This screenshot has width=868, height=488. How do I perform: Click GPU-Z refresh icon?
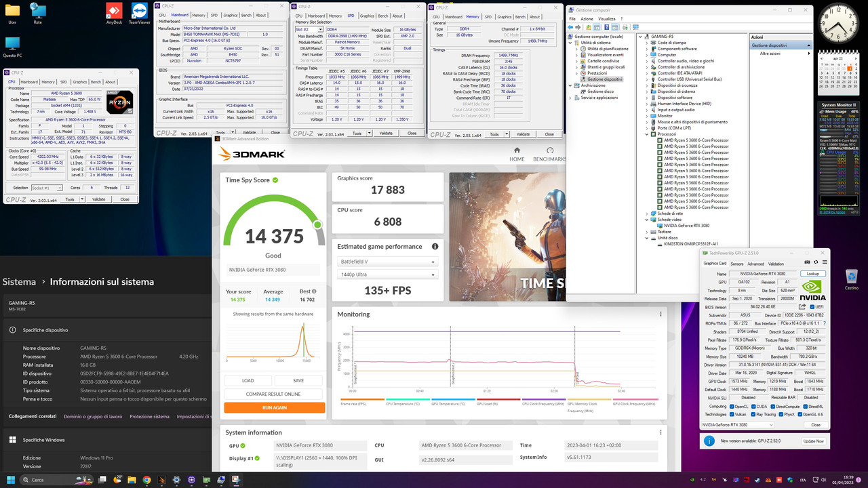tap(816, 262)
